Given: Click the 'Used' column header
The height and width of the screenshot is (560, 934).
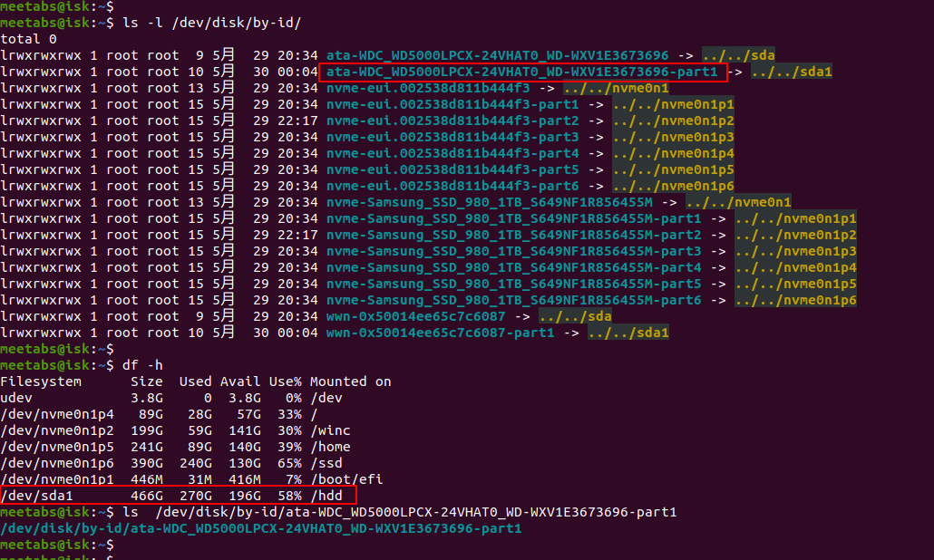Looking at the screenshot, I should [x=195, y=381].
